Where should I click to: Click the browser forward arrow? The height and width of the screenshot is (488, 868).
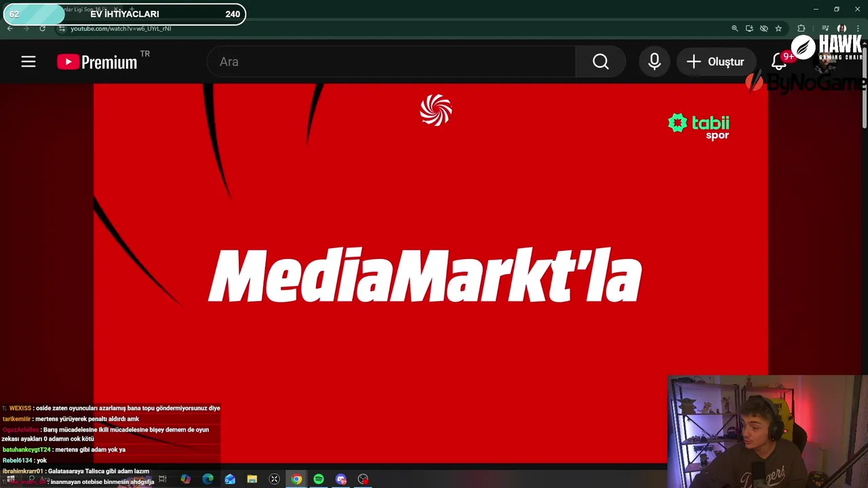coord(26,28)
